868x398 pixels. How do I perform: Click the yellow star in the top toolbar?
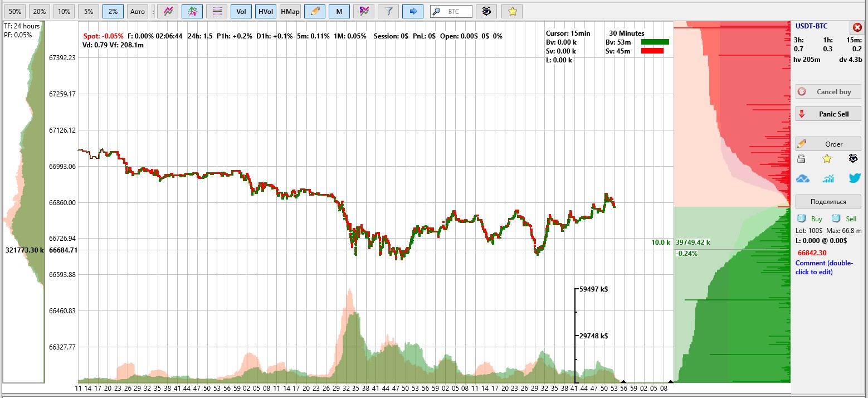[x=512, y=11]
